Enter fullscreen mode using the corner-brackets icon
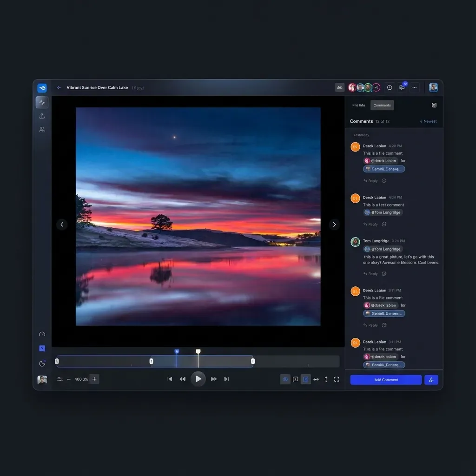 pyautogui.click(x=337, y=379)
